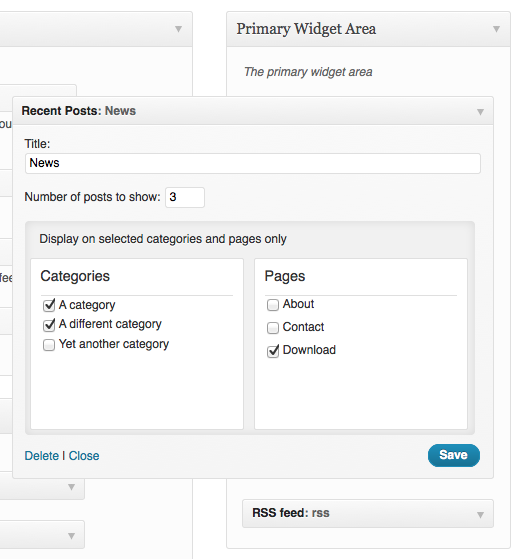The image size is (520, 559).
Task: Expand the RSS feed: rss widget
Action: tap(480, 514)
